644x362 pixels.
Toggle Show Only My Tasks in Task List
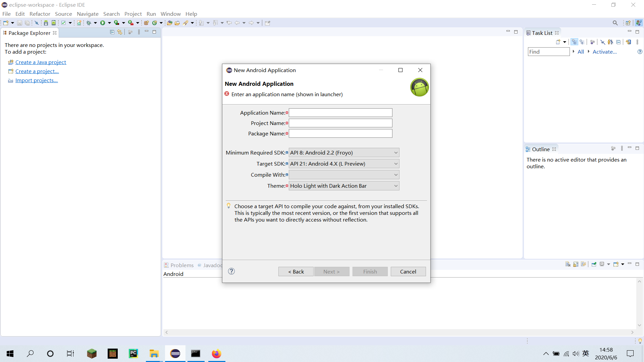610,42
